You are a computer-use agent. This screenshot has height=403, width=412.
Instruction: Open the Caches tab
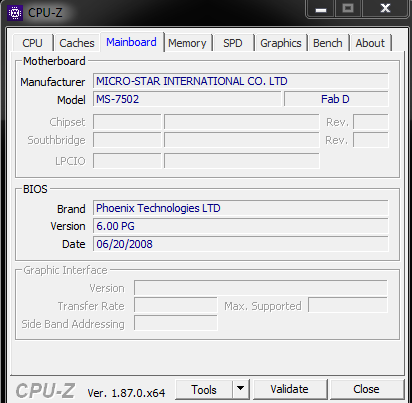coord(77,43)
